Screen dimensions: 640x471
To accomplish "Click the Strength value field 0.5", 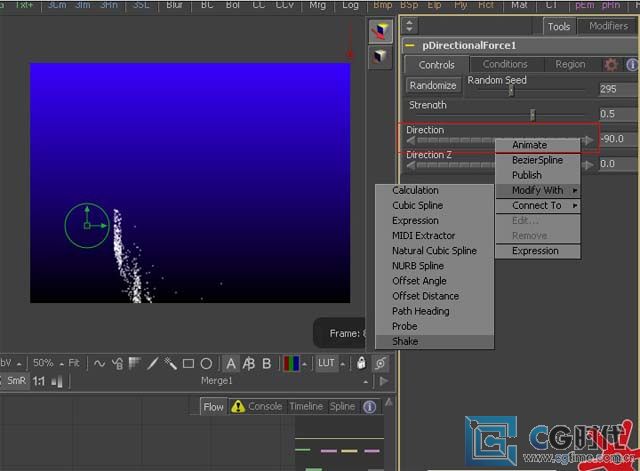I will [618, 114].
